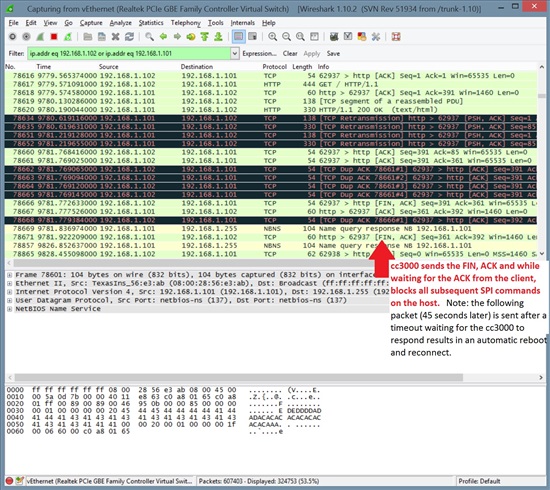The width and height of the screenshot is (550, 490).
Task: Select packet 78617 GET / HTTP/1.1
Action: (270, 84)
